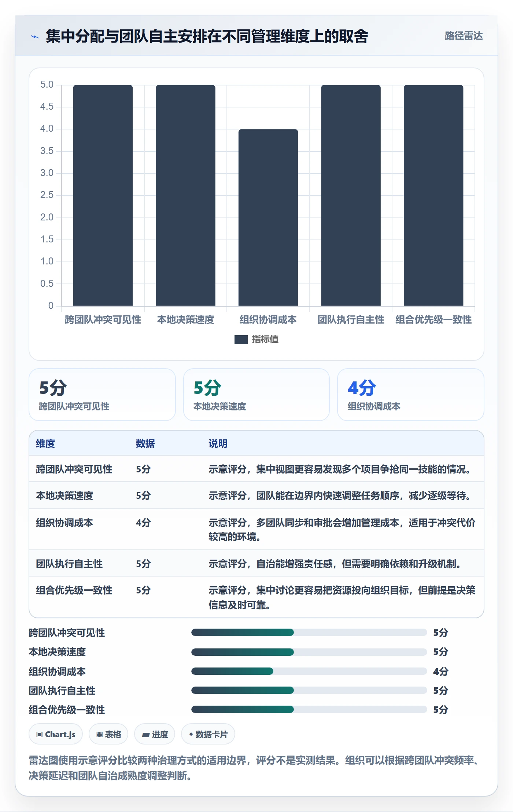Click the 路径雷达 label in the header
Viewport: 513px width, 812px height.
point(464,36)
